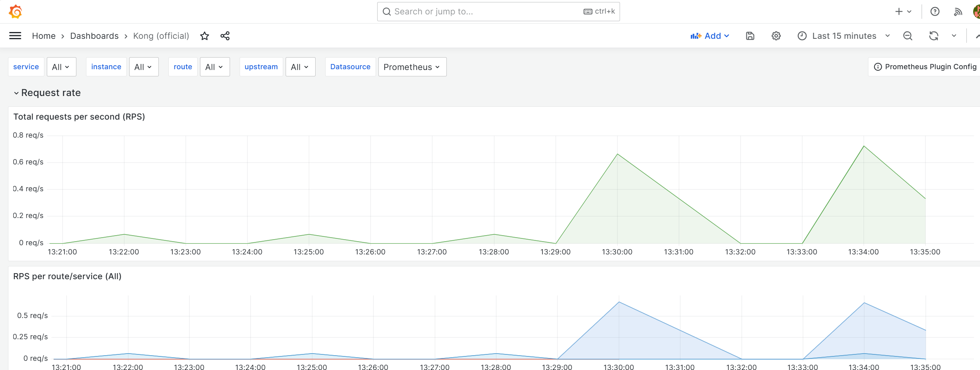Open the Add panel dropdown
The width and height of the screenshot is (980, 370).
pyautogui.click(x=710, y=36)
